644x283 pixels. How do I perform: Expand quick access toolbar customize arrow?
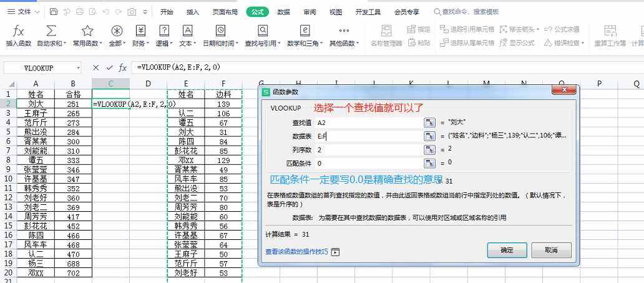click(145, 12)
